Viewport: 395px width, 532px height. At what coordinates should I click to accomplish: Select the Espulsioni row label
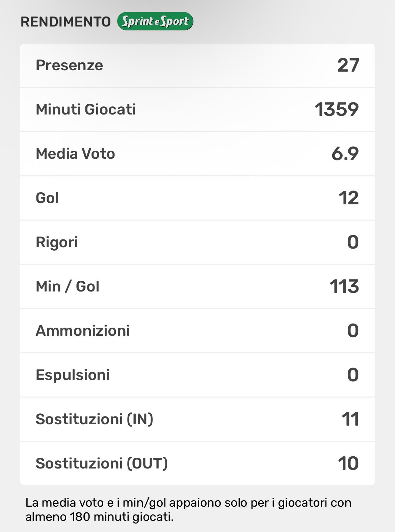click(73, 375)
